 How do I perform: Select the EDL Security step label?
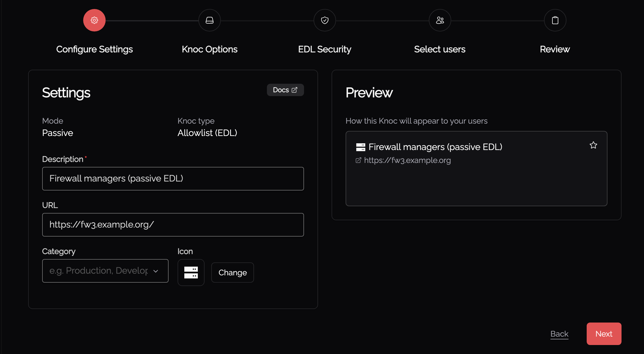pos(325,49)
